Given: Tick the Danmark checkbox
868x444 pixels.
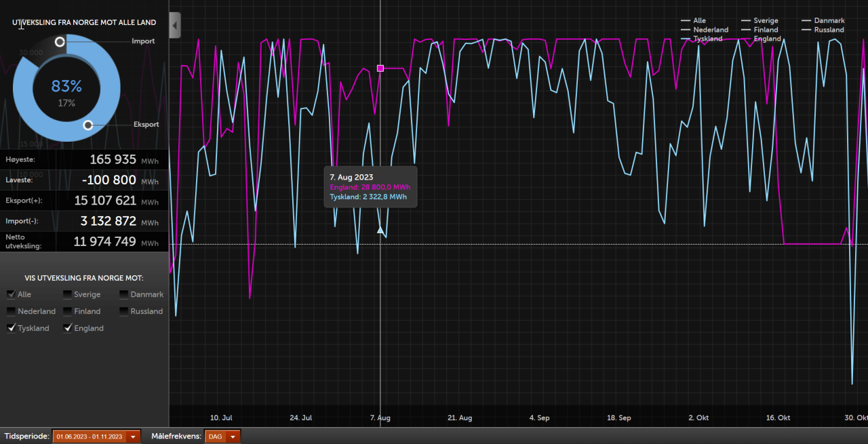Looking at the screenshot, I should [x=124, y=294].
